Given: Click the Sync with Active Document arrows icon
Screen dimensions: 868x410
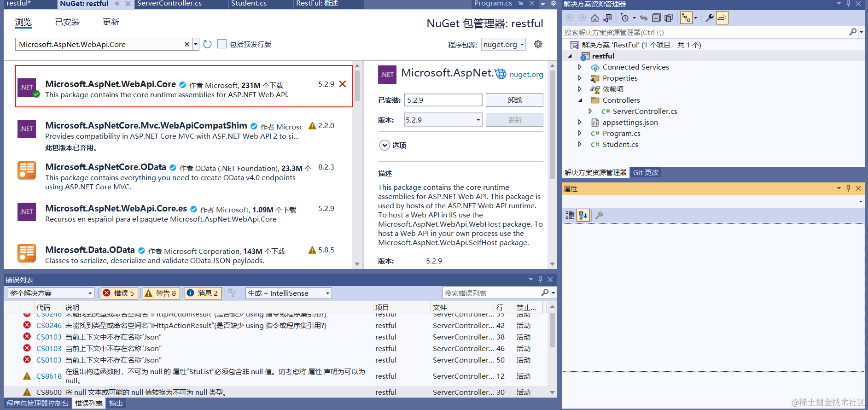Looking at the screenshot, I should [644, 18].
